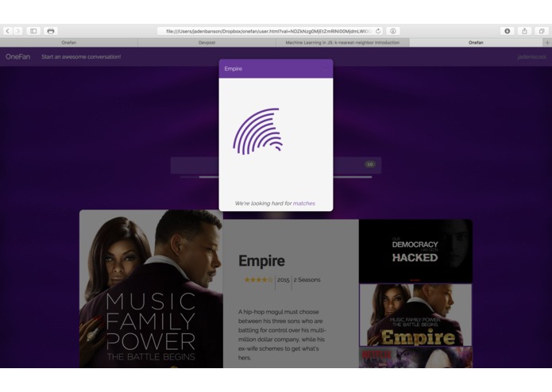Click the 2 Seasons text
This screenshot has height=392, width=552.
tap(307, 280)
